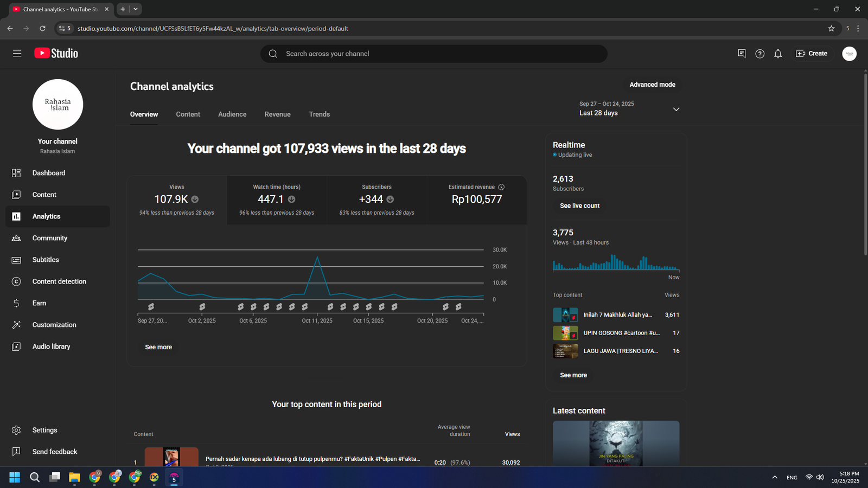Screen dimensions: 868x488
Task: Switch to the Audience tab
Action: [x=232, y=114]
